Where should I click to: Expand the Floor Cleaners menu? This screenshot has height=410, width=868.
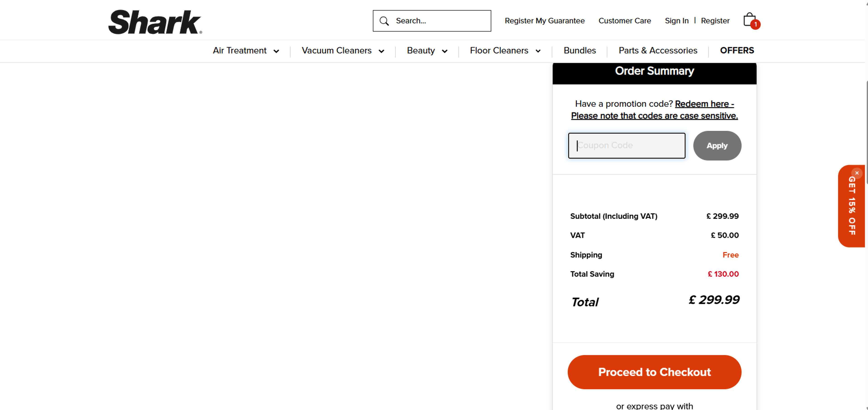(x=505, y=51)
